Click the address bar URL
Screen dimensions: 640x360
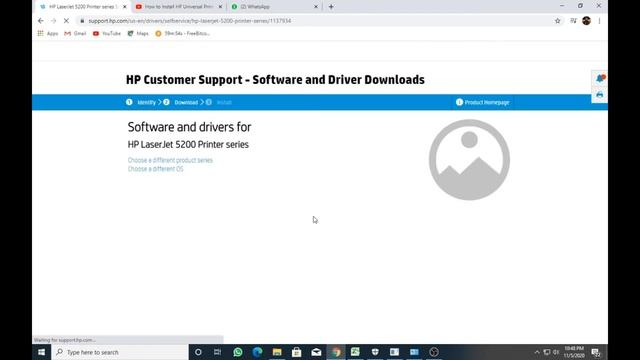point(189,21)
